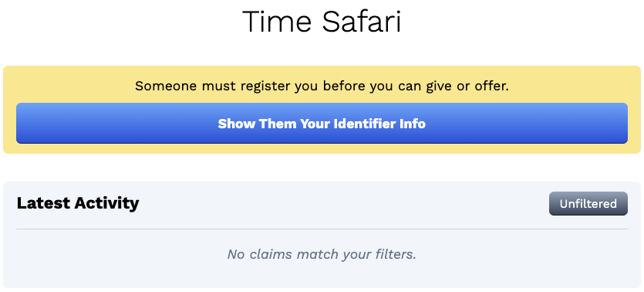Screen dimensions: 644x292
Task: Click the Show Them Your Identifier Info button
Action: click(322, 124)
